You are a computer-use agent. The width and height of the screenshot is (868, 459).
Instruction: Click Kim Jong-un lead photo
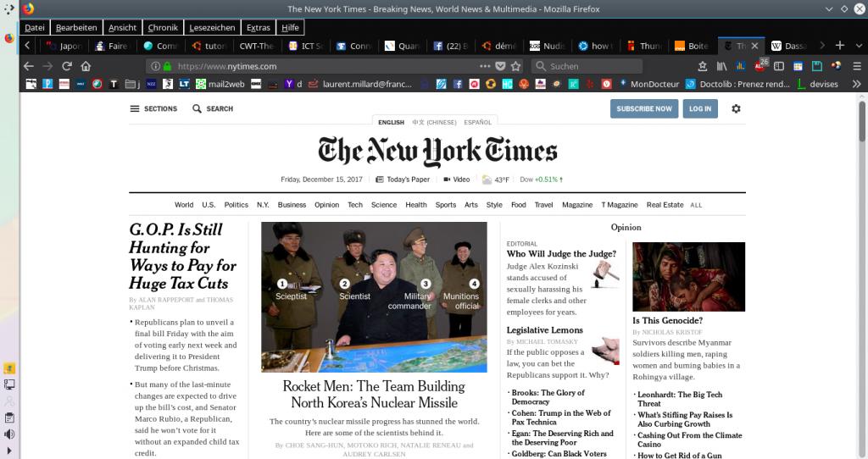(x=374, y=297)
